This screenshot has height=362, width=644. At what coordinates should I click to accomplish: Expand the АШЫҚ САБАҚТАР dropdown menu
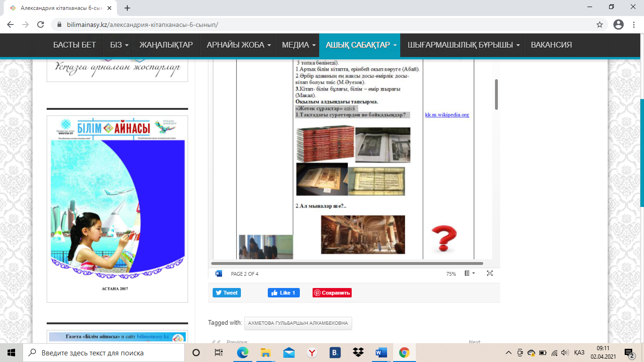[x=360, y=45]
